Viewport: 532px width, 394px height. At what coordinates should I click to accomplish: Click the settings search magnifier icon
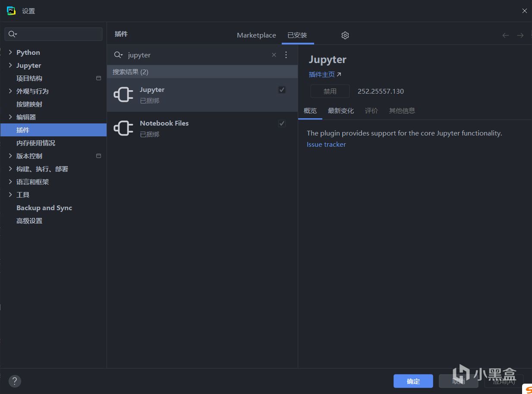[x=13, y=34]
